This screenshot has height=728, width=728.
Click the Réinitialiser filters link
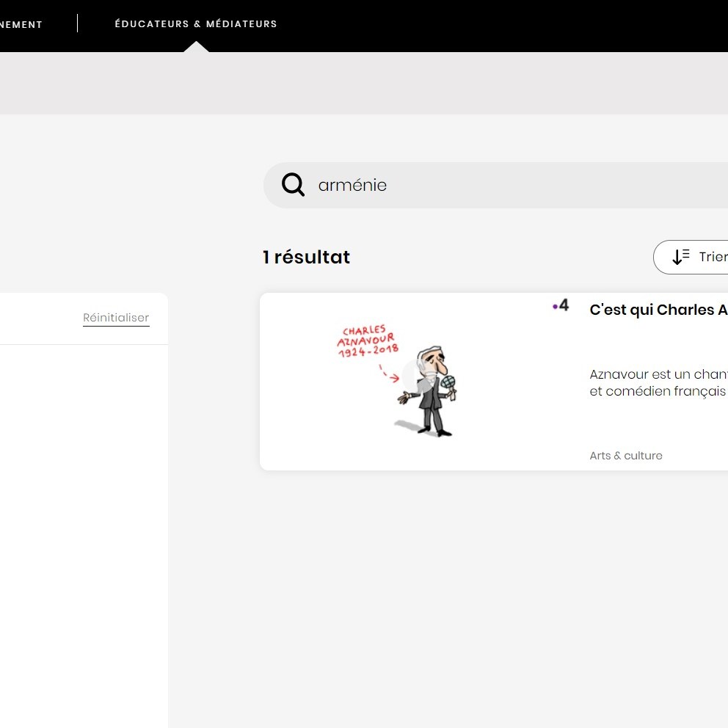pos(116,318)
